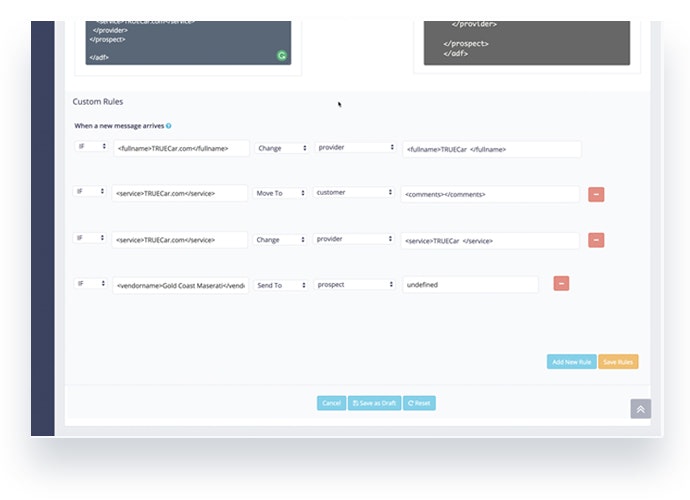Click the '</prospect>' line in the right gray XML box
The image size is (690, 500).
pos(466,44)
